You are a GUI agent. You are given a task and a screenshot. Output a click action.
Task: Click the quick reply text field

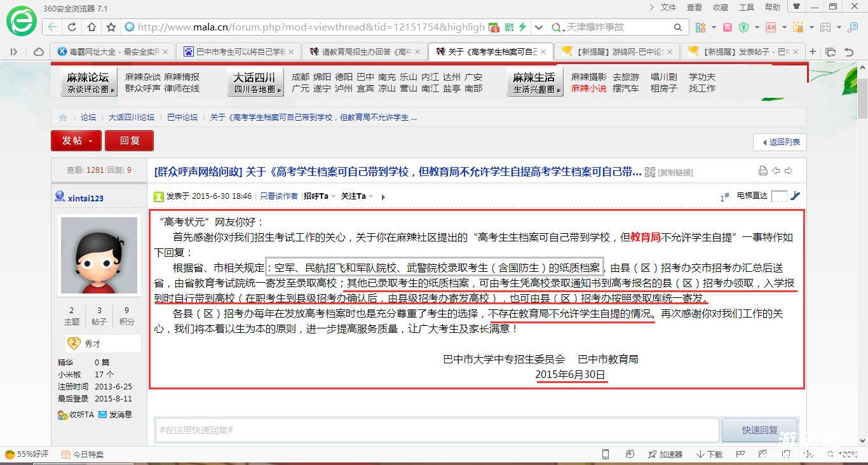point(437,430)
